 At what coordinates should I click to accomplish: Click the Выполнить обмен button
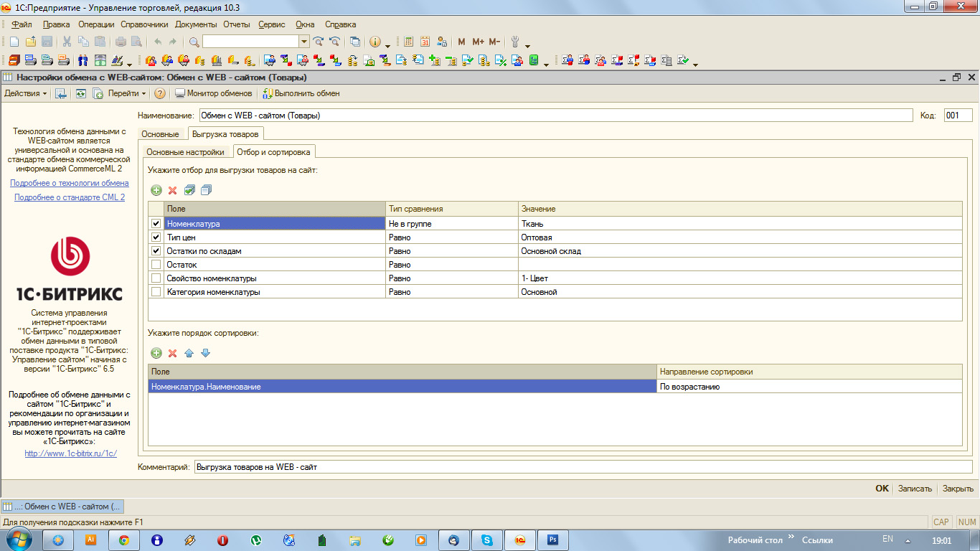click(301, 93)
